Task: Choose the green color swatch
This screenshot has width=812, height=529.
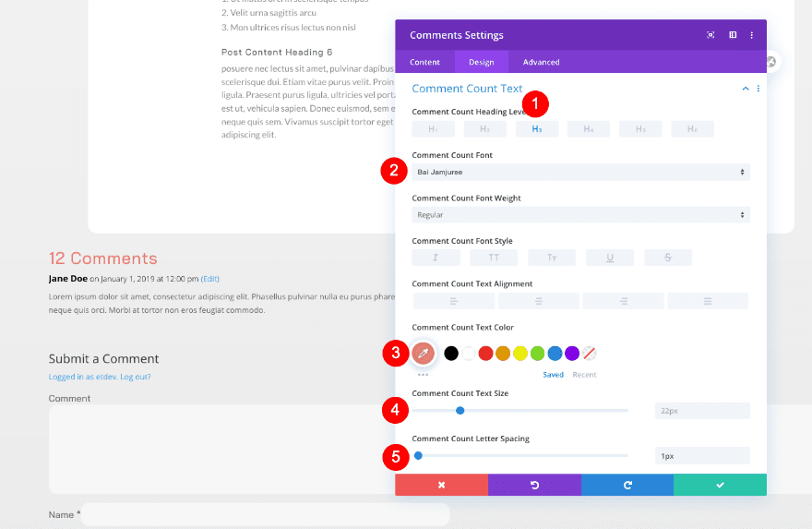Action: (x=538, y=354)
